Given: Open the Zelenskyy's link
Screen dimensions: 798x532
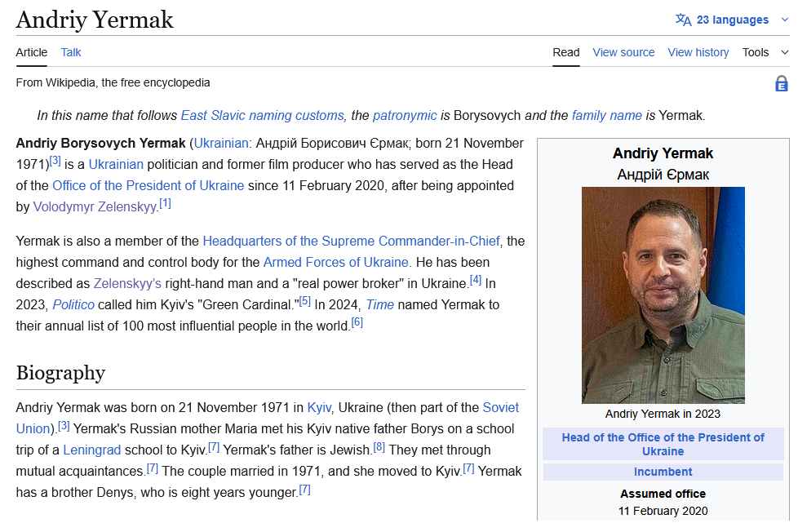Looking at the screenshot, I should pyautogui.click(x=127, y=284).
